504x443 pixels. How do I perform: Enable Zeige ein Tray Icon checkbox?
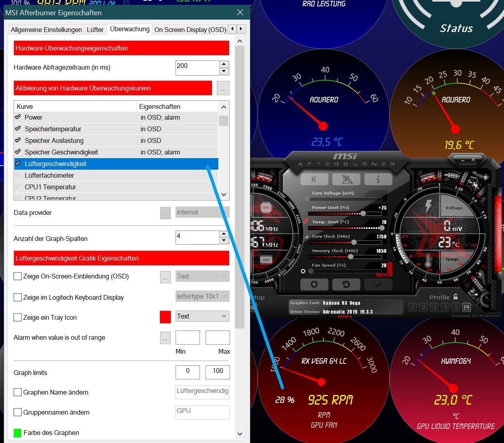point(18,317)
